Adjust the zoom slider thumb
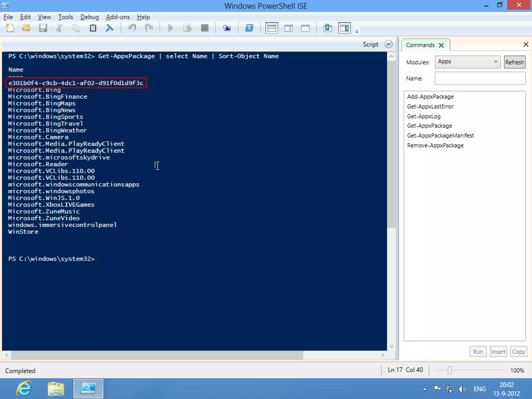Screen dimensions: 532x399 [450, 370]
